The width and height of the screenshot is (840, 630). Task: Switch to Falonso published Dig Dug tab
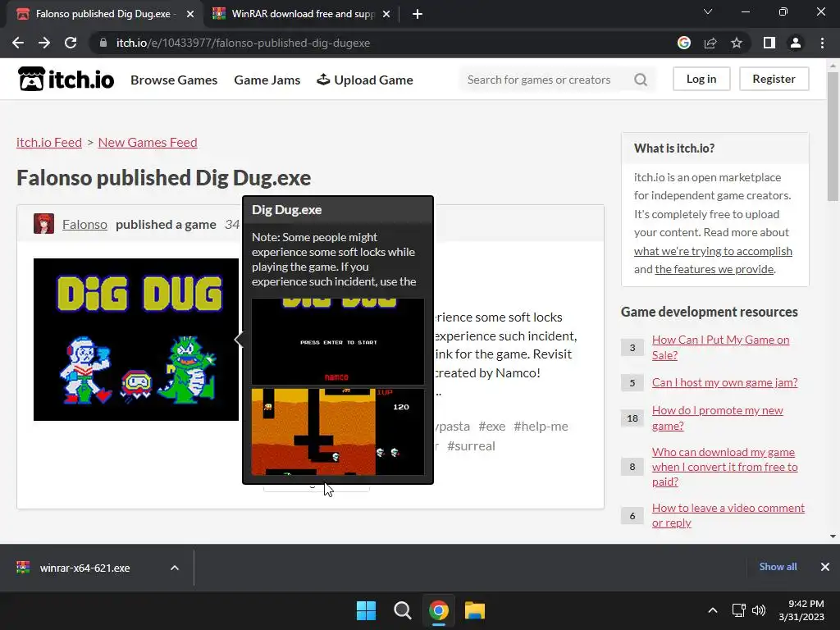(104, 14)
